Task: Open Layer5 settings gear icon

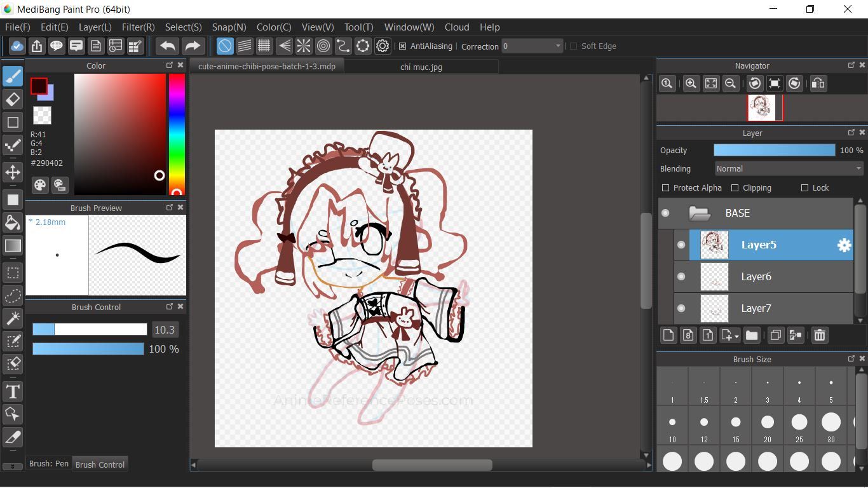Action: pyautogui.click(x=844, y=245)
